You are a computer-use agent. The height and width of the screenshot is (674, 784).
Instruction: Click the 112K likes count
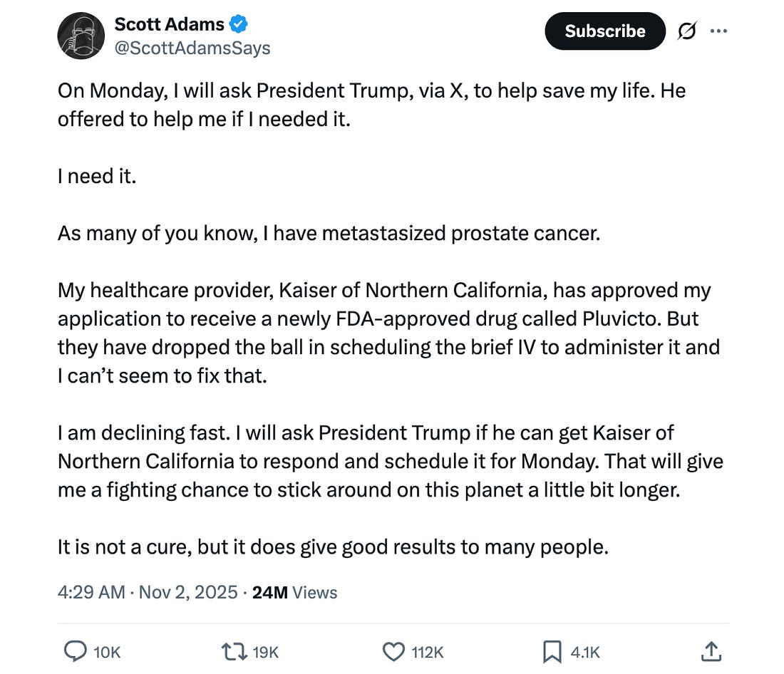click(x=428, y=652)
